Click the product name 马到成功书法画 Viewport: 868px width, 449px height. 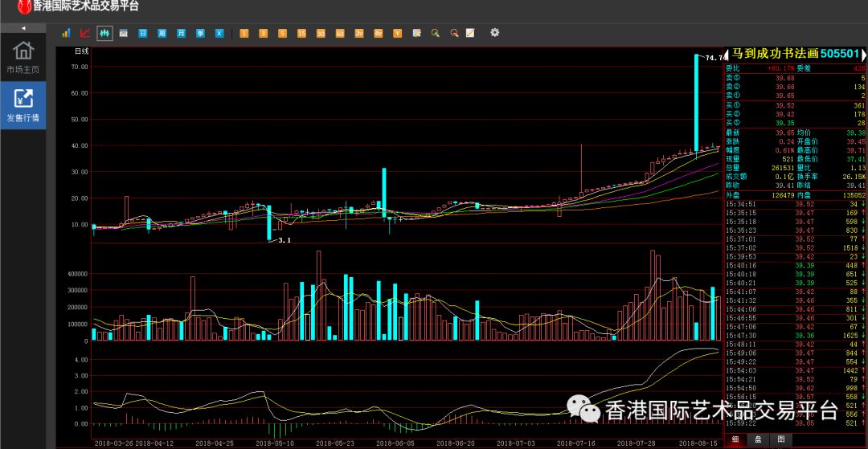coord(774,54)
